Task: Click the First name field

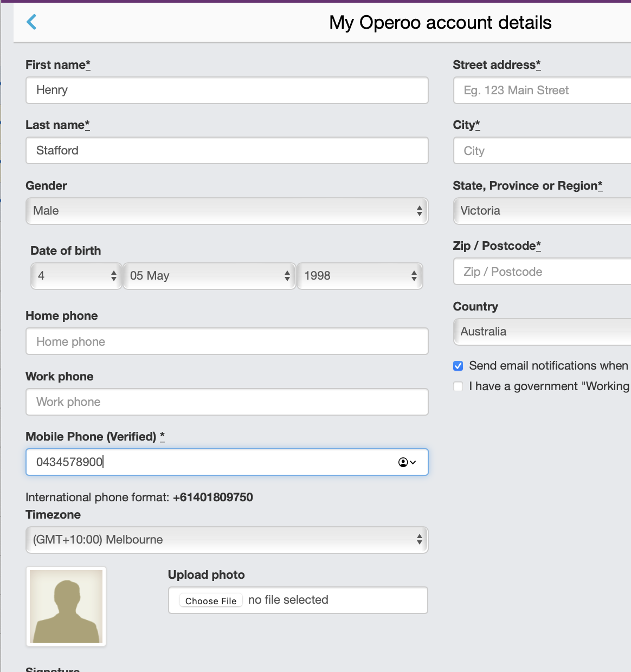Action: pos(227,90)
